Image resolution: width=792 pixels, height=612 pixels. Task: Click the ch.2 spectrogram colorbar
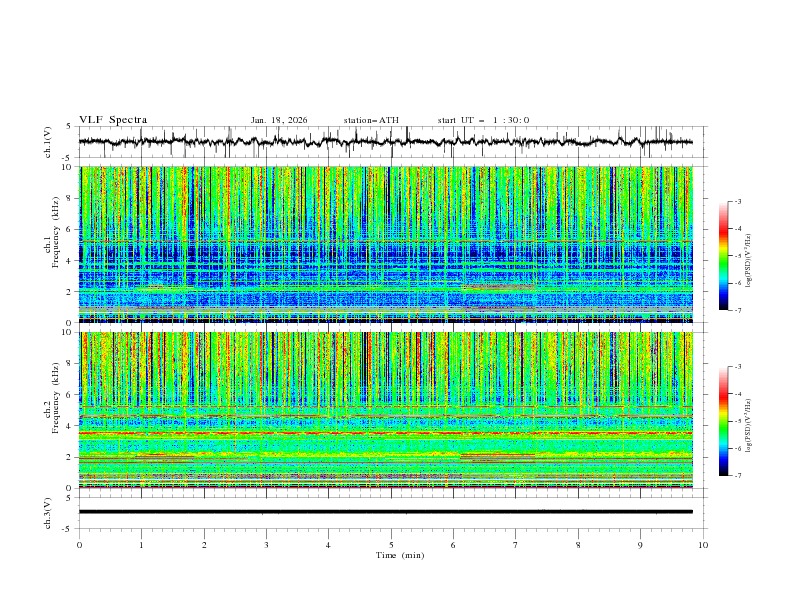click(x=723, y=421)
